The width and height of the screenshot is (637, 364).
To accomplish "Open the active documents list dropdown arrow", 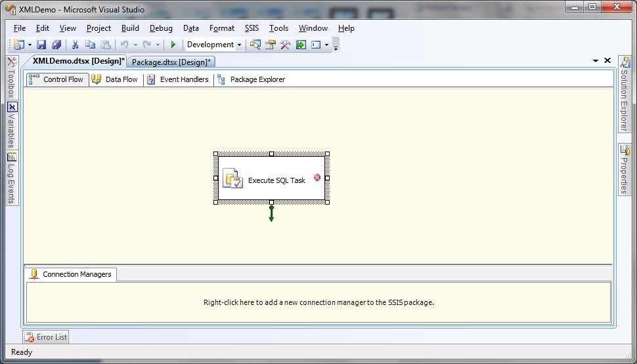I will coord(596,60).
